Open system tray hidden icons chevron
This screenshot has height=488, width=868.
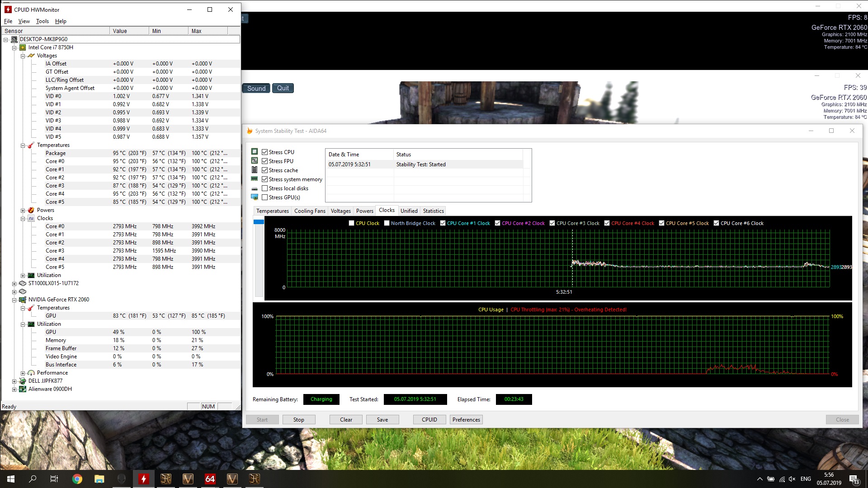pos(760,479)
